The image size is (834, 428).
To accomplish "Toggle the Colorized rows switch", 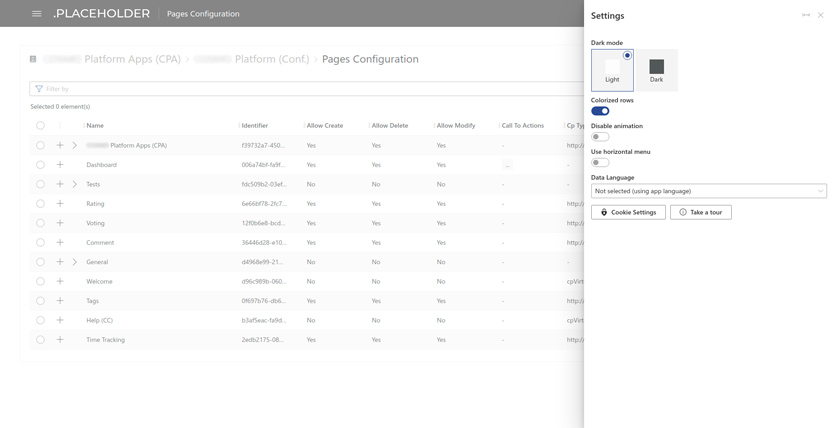I will 600,111.
